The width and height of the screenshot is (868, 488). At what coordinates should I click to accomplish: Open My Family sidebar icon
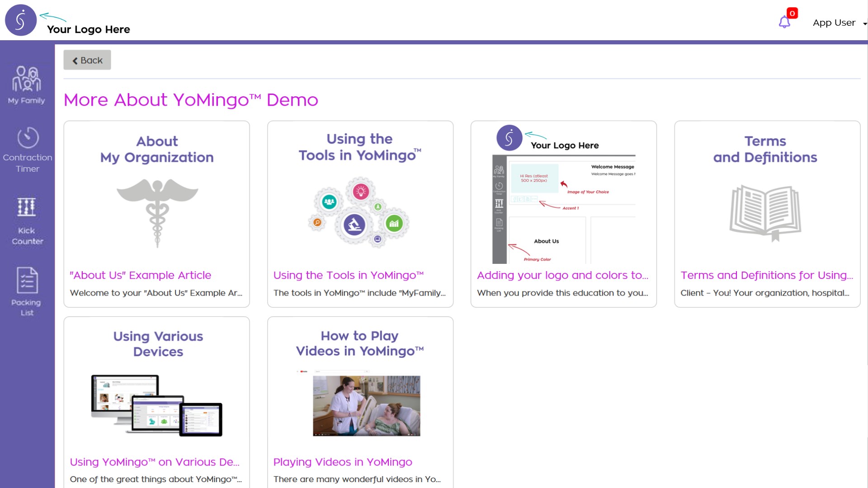[27, 85]
